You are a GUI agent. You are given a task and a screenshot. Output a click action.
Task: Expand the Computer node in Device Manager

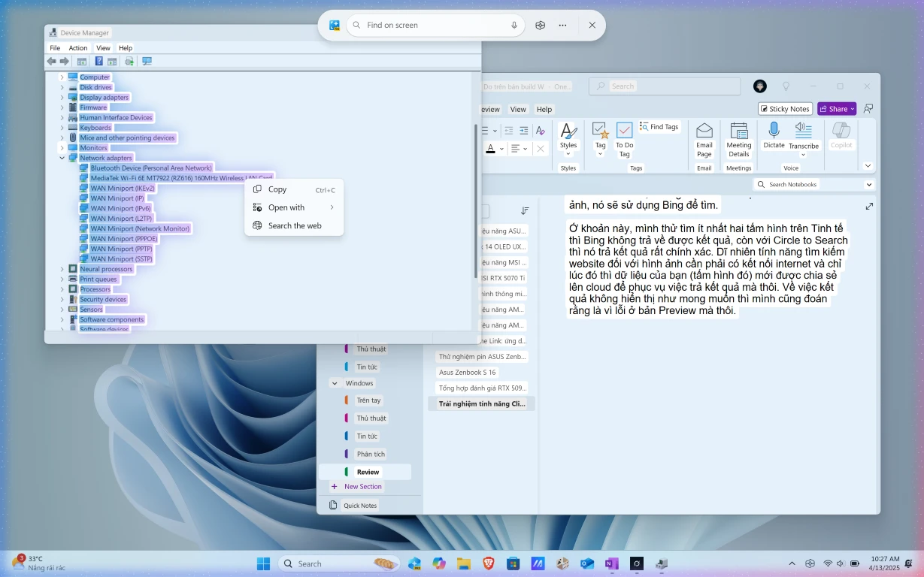pyautogui.click(x=62, y=77)
